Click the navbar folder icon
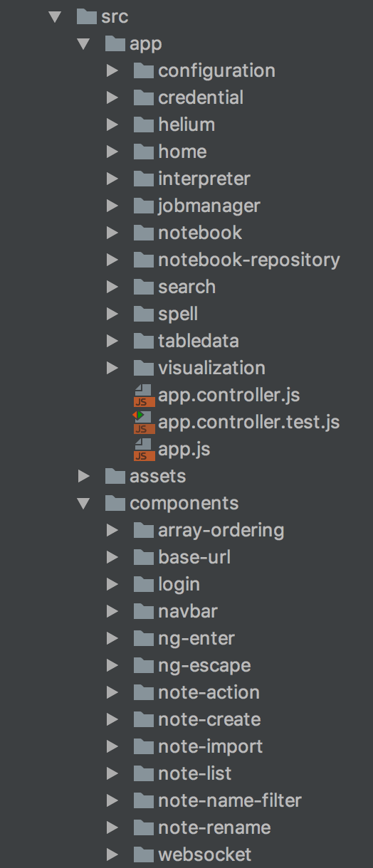373x868 pixels. tap(143, 610)
